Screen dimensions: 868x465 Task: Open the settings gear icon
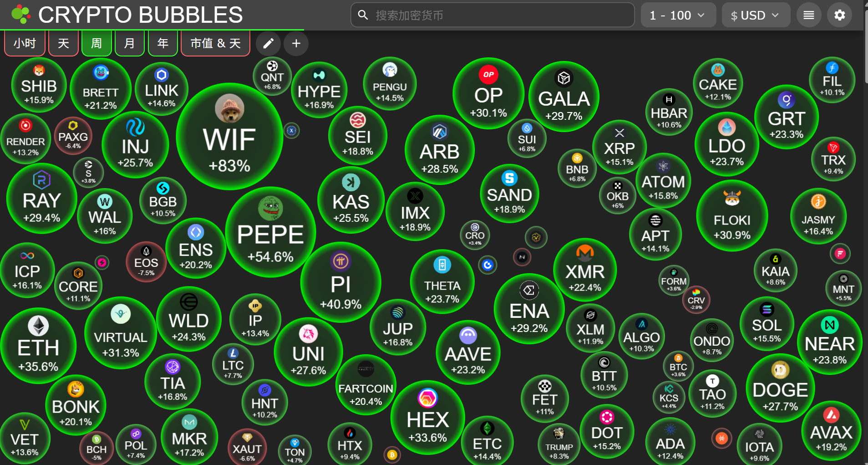point(839,15)
